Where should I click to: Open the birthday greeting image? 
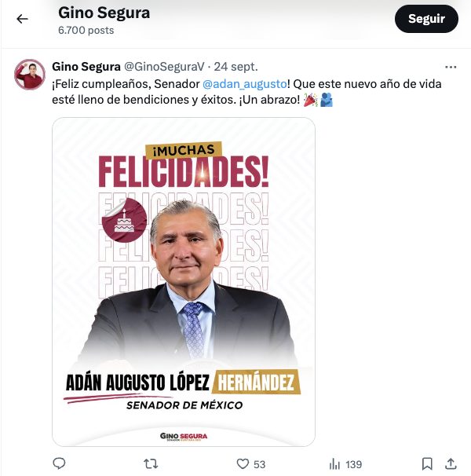(x=184, y=281)
